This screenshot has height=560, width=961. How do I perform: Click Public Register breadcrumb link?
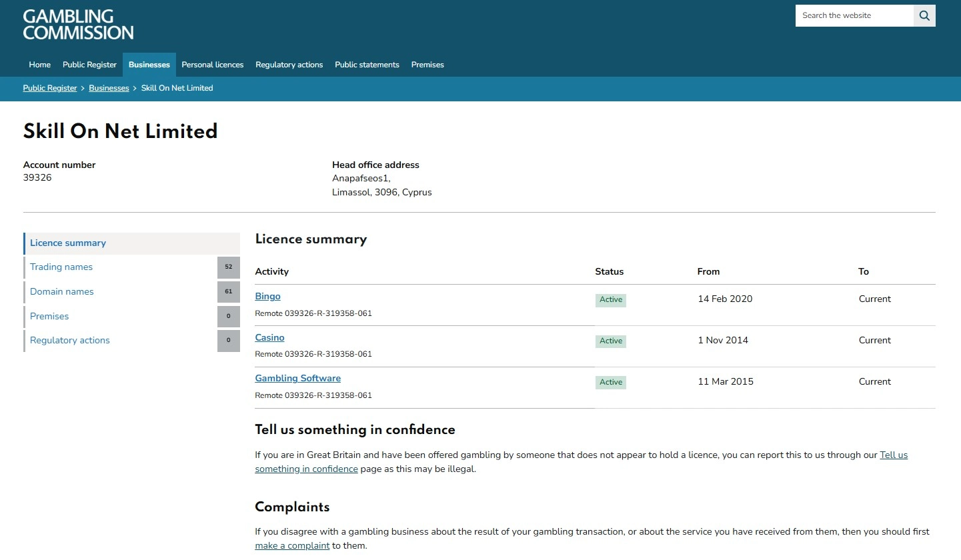[50, 88]
